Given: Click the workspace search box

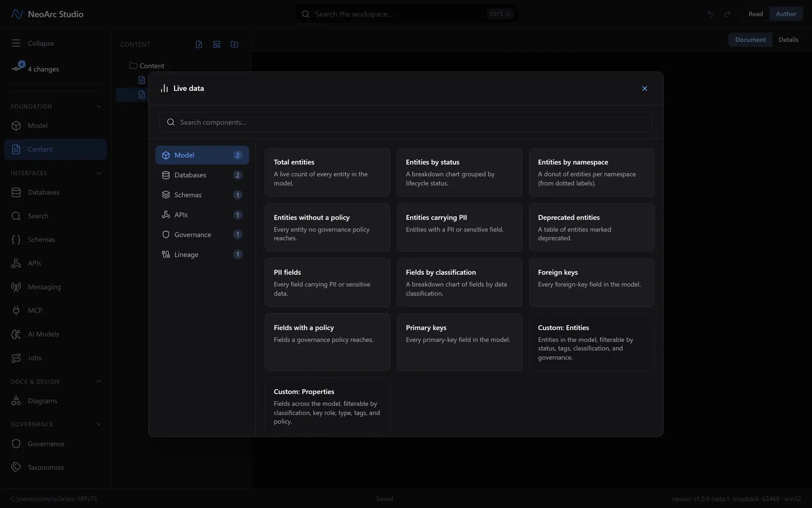Looking at the screenshot, I should [407, 14].
